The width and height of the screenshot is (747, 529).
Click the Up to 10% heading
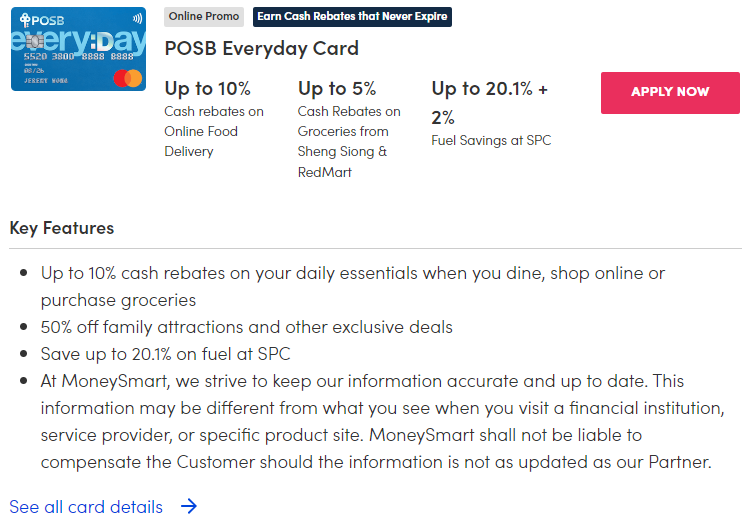(x=208, y=88)
